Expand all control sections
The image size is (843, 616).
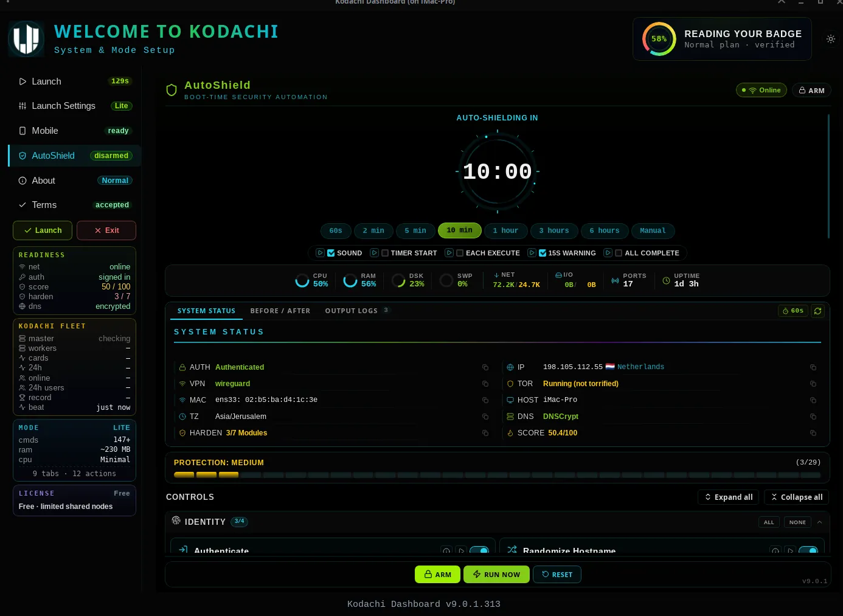tap(729, 497)
